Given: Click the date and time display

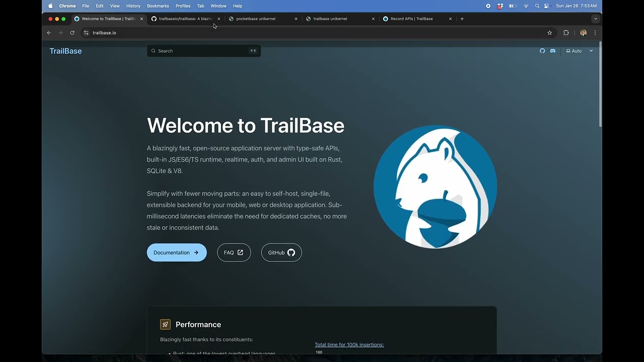Looking at the screenshot, I should [x=576, y=6].
